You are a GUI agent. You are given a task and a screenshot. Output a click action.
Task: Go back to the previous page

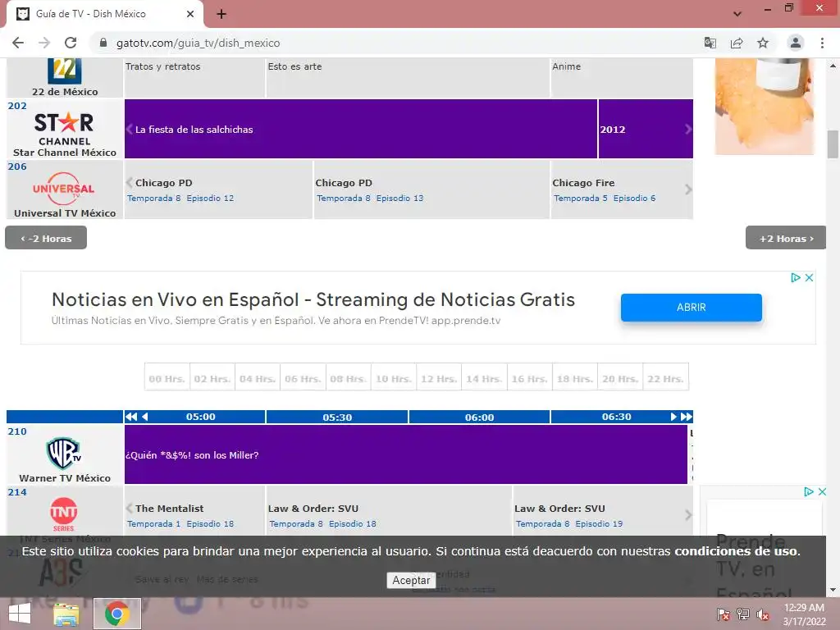click(18, 43)
